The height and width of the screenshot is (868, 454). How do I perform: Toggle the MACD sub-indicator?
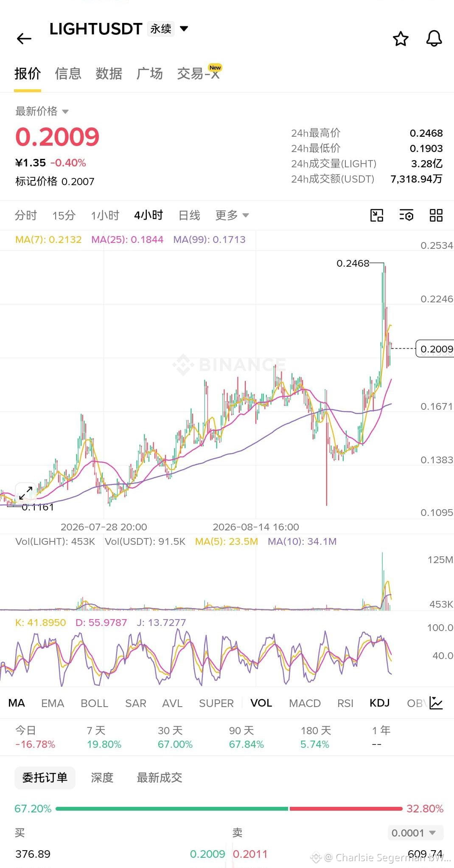[x=305, y=703]
